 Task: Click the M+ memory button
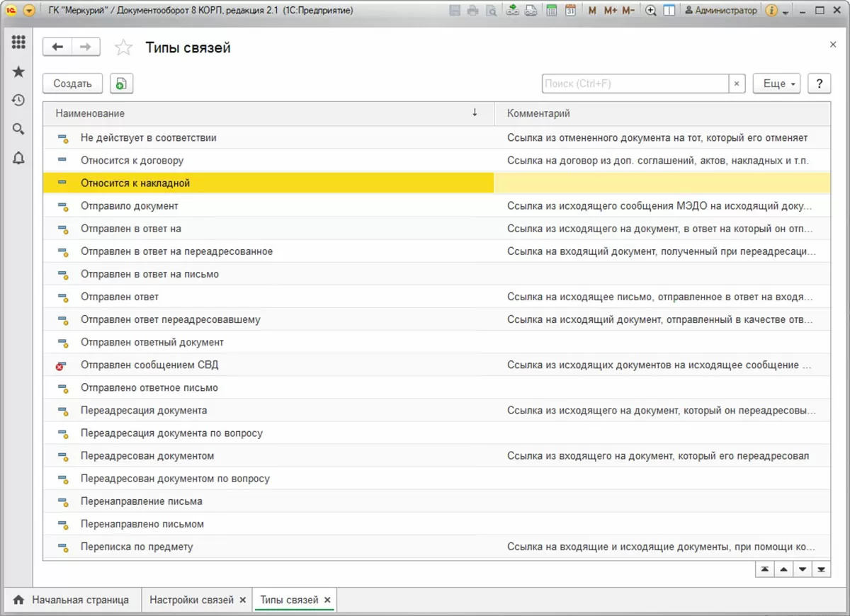[x=610, y=11]
